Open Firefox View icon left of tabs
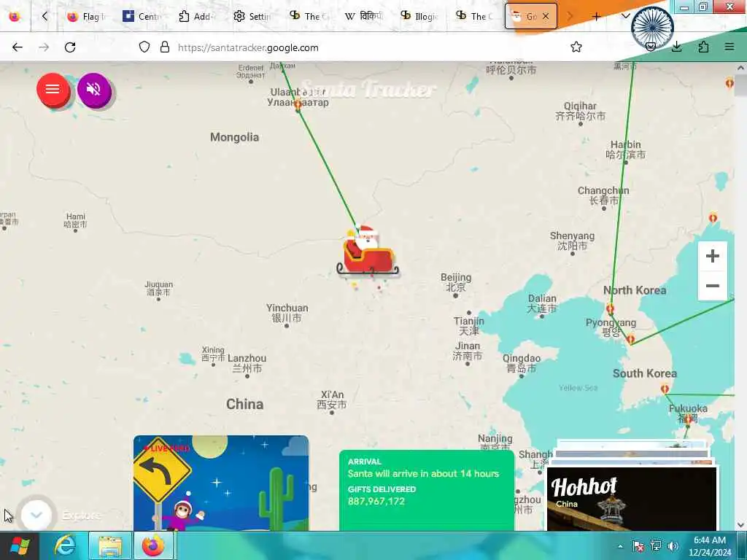The height and width of the screenshot is (560, 747). (15, 16)
